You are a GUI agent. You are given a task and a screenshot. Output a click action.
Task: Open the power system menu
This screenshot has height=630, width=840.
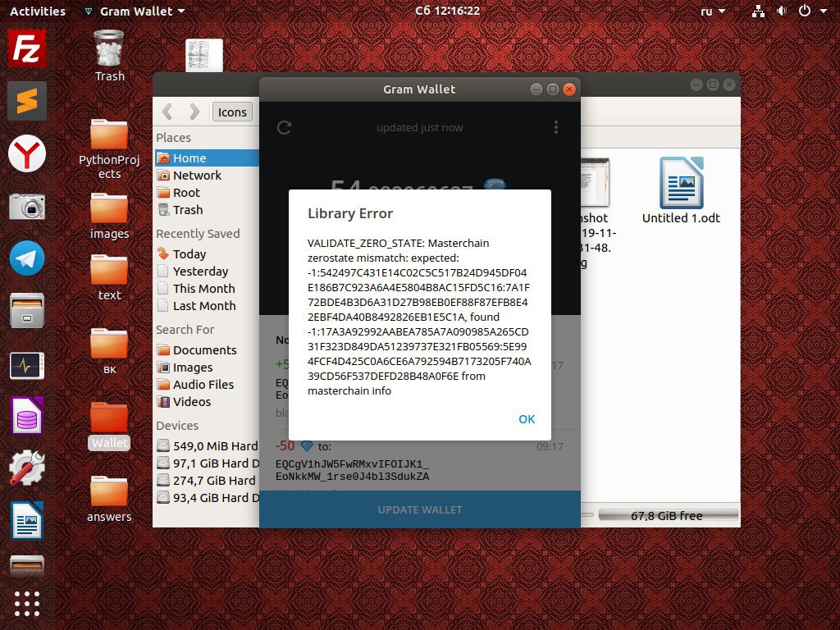pos(811,11)
